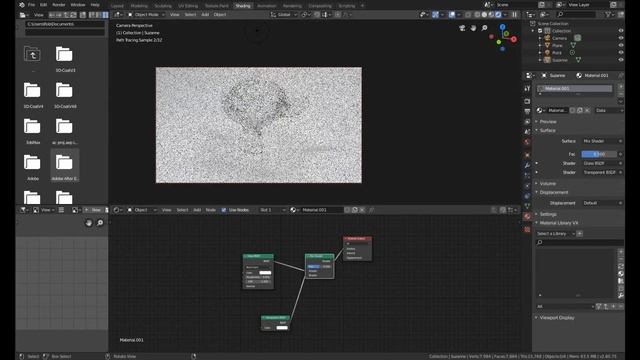Click the outliner search field

(576, 15)
